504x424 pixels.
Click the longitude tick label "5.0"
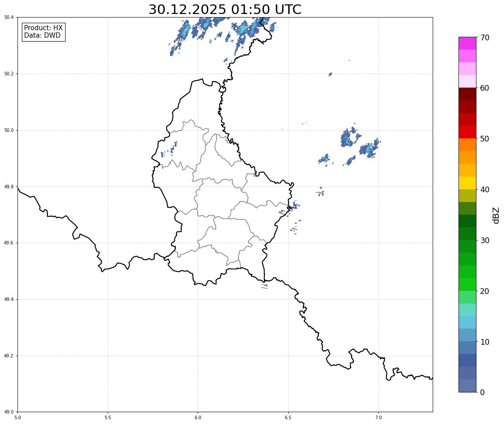(x=17, y=418)
